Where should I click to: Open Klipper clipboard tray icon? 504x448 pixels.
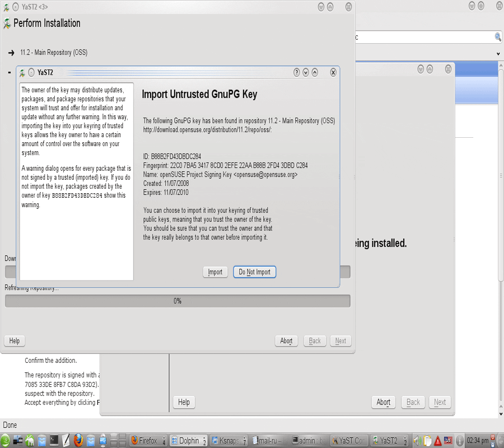pos(427,441)
